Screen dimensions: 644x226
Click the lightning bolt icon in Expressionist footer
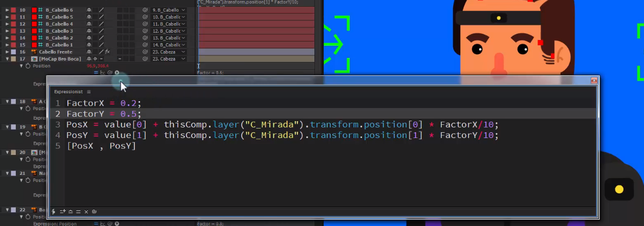coord(54,211)
